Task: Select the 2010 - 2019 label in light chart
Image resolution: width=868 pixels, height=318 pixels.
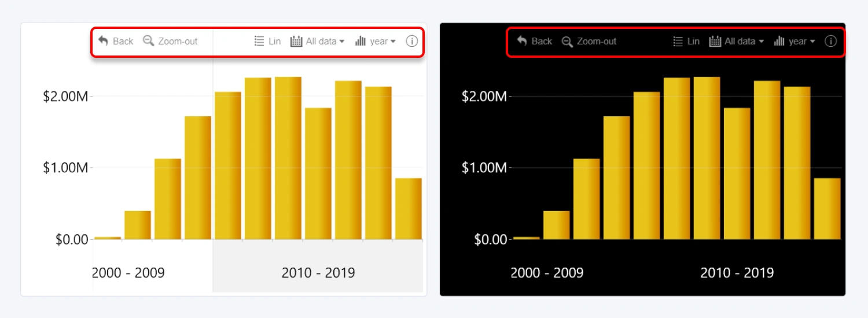Action: pyautogui.click(x=318, y=273)
